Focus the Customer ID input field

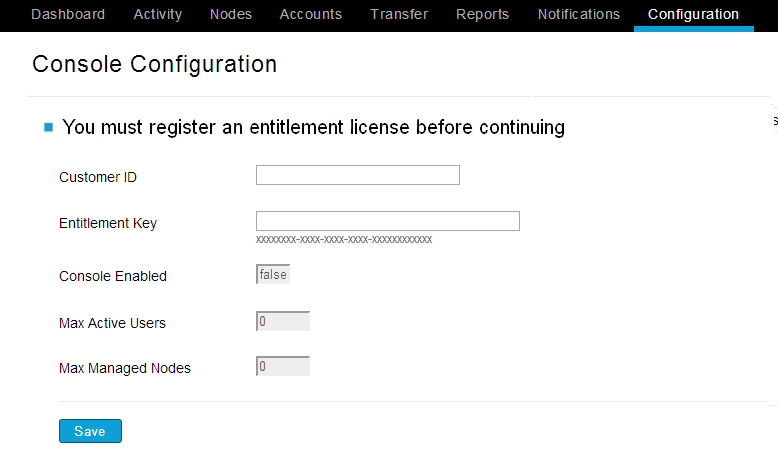coord(358,175)
